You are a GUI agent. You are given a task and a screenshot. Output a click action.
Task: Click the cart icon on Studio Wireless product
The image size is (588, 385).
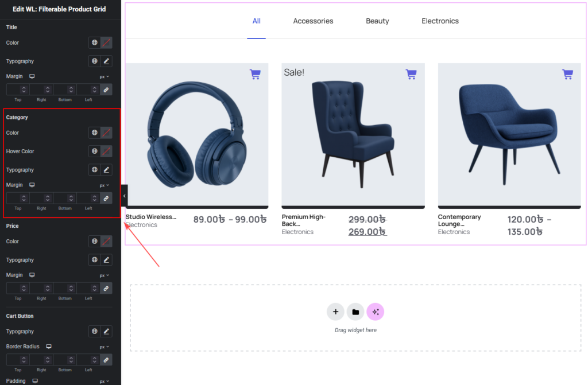tap(255, 74)
